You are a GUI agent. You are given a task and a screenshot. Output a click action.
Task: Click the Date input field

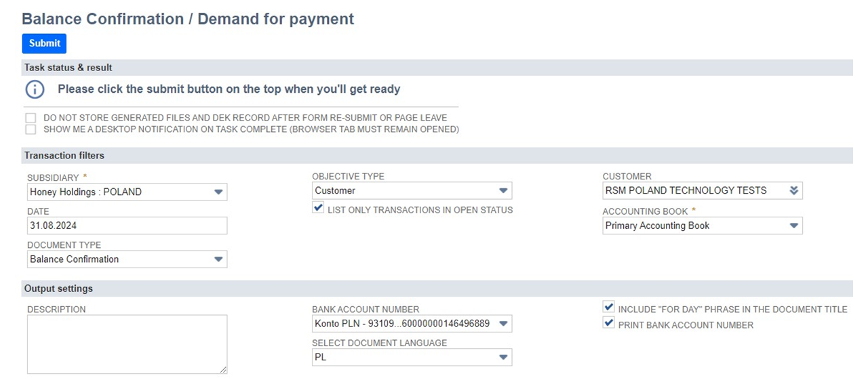(x=127, y=226)
